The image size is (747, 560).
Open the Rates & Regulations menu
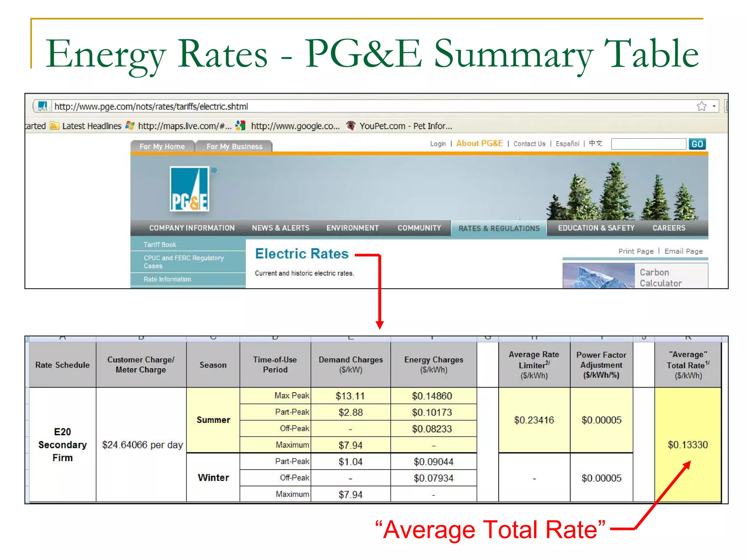click(499, 228)
